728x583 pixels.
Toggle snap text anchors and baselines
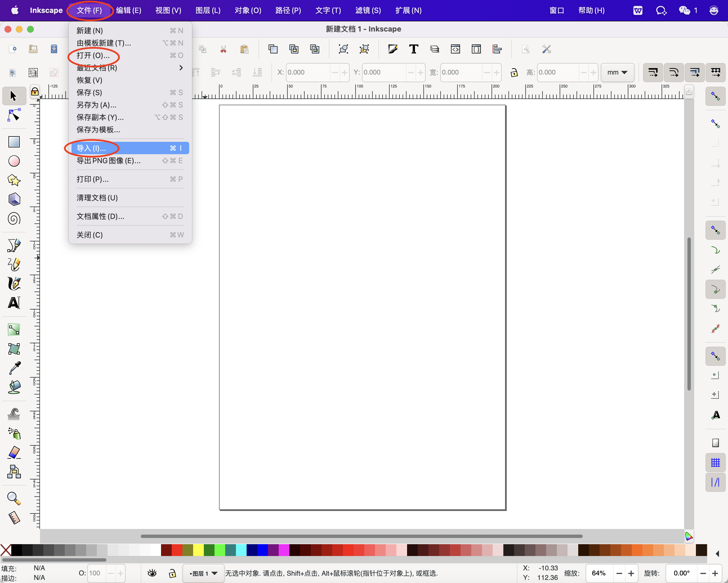716,415
